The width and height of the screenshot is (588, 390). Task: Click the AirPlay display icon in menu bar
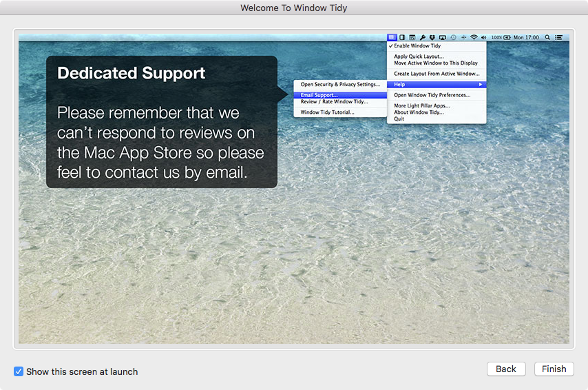pyautogui.click(x=443, y=37)
